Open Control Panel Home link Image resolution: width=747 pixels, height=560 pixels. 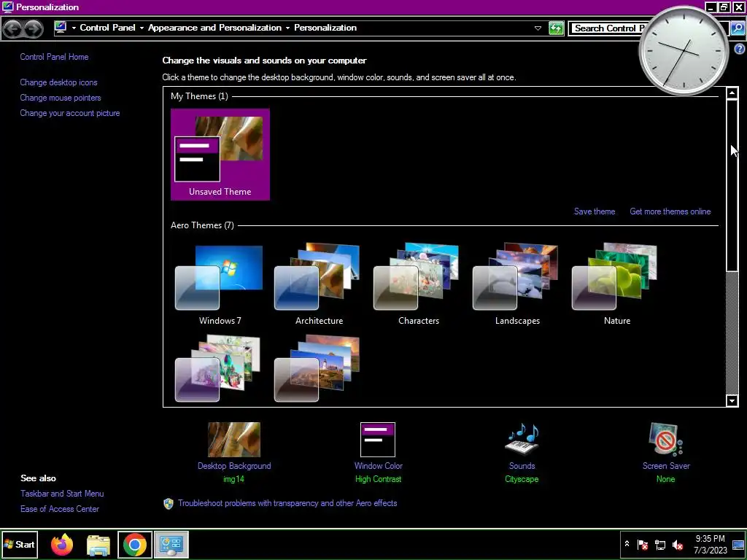pos(54,57)
